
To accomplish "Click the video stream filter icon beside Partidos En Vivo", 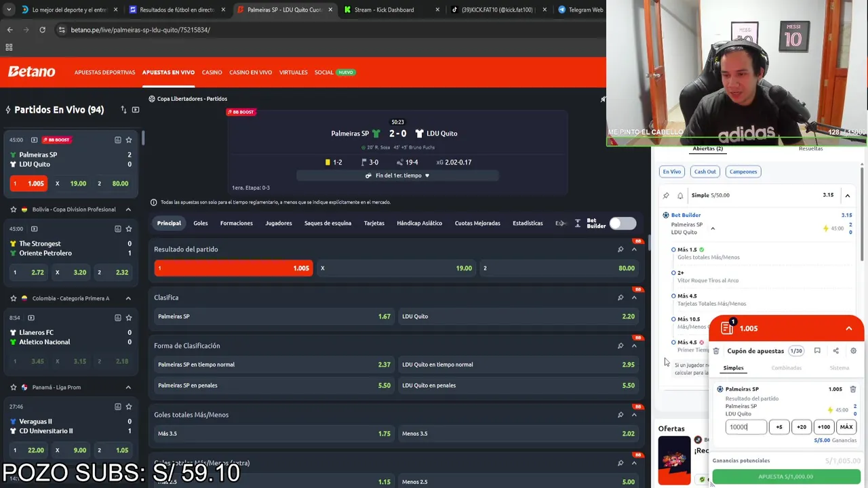I will 136,109.
